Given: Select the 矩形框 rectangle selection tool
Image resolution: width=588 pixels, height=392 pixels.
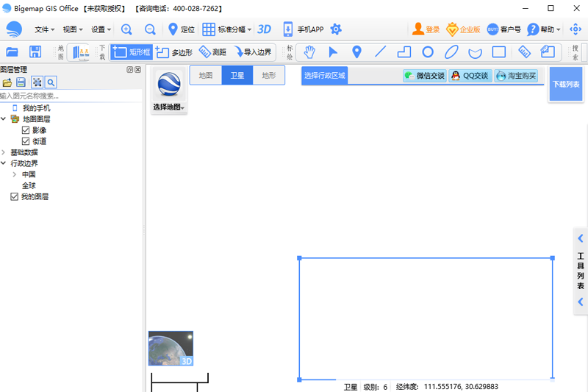Looking at the screenshot, I should point(132,52).
